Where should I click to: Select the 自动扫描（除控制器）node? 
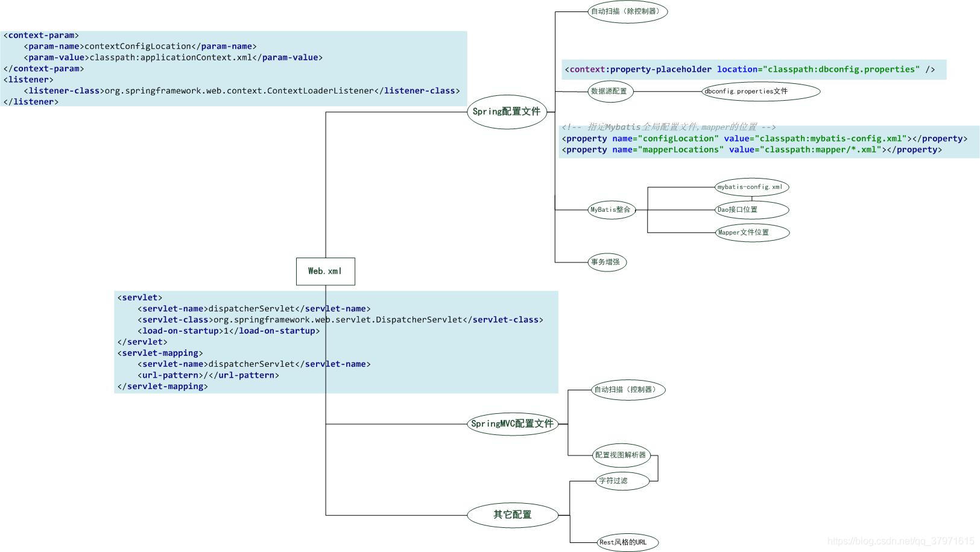628,11
